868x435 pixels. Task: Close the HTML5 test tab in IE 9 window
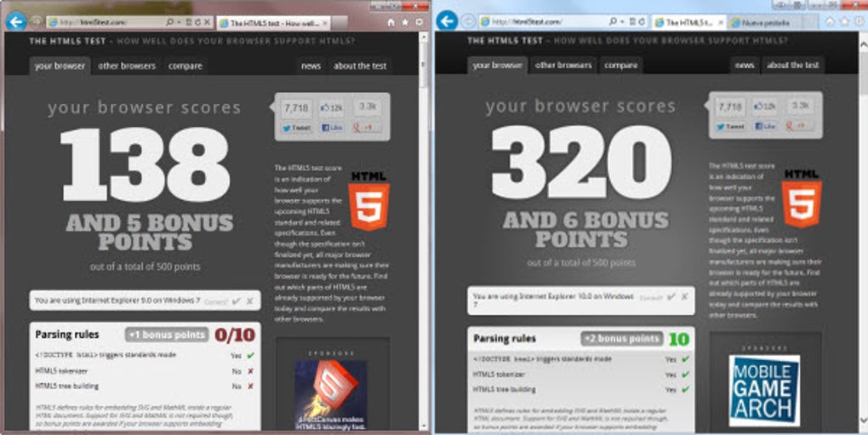point(325,23)
